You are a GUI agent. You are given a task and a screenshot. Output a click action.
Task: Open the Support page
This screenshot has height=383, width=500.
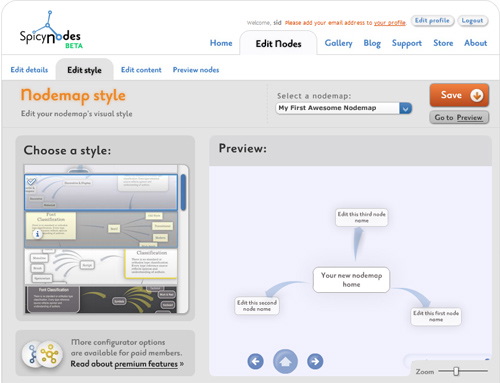pyautogui.click(x=407, y=43)
